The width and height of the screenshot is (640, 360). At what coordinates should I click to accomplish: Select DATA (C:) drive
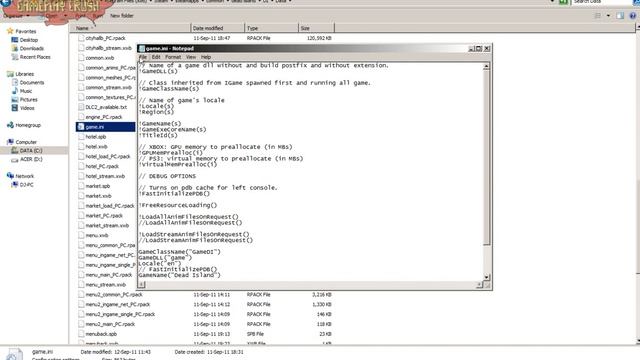[x=31, y=151]
